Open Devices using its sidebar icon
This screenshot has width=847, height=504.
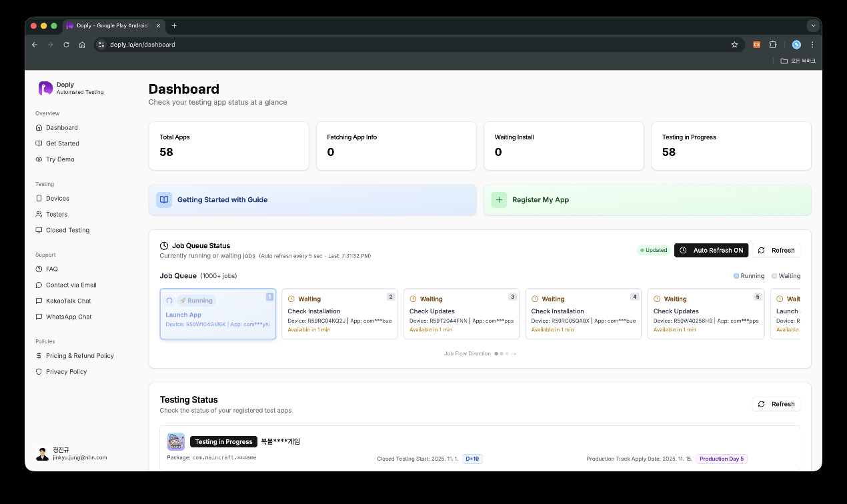(x=39, y=198)
